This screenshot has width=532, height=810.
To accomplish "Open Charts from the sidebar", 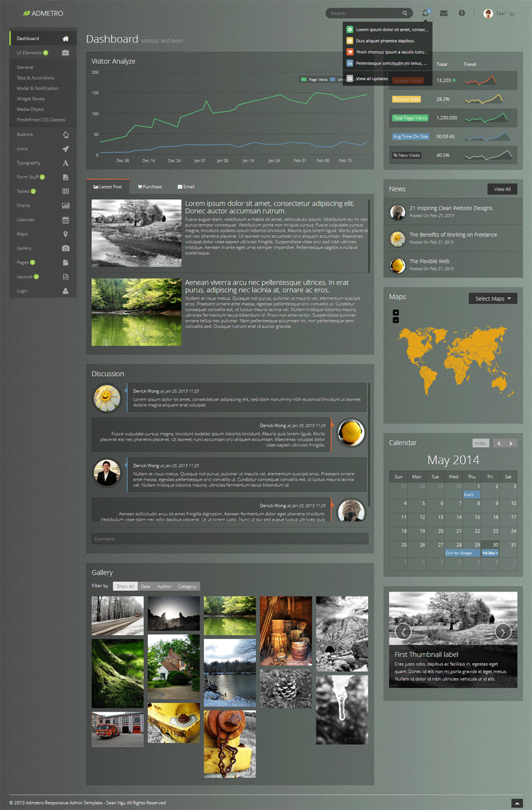I will (43, 205).
